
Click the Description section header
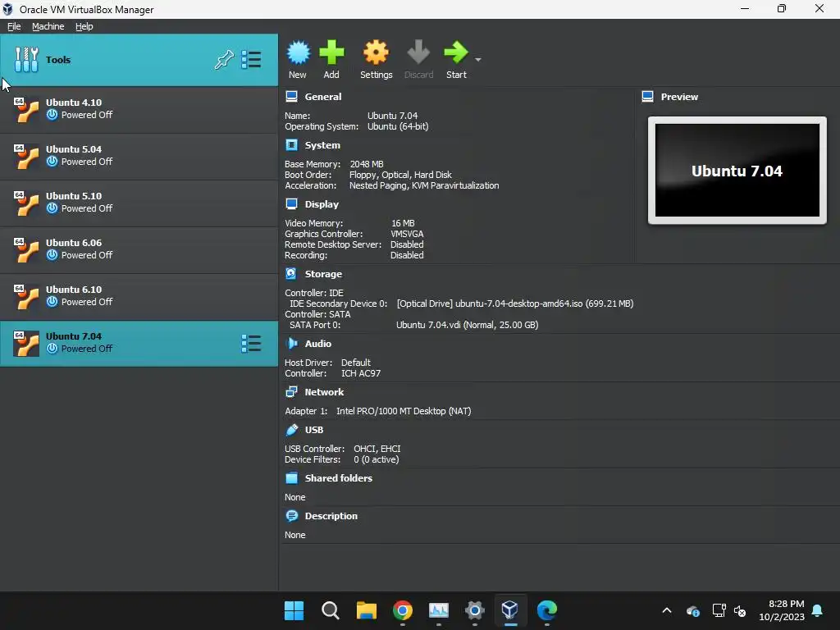(331, 516)
